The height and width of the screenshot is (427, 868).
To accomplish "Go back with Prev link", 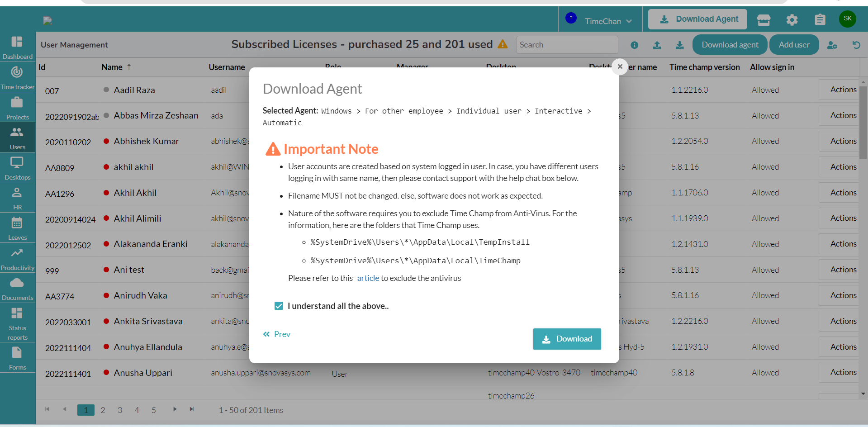I will click(x=277, y=334).
